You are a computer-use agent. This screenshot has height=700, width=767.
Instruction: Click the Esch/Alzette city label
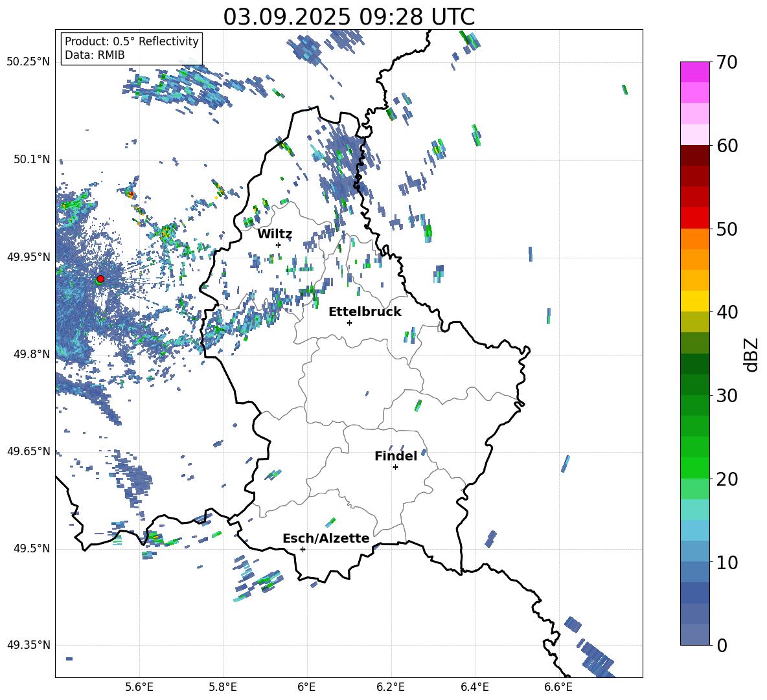(326, 538)
